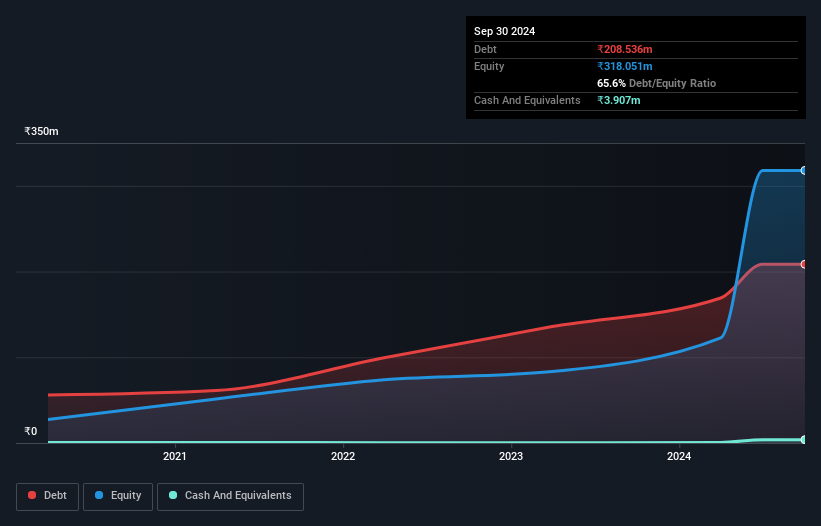Click the blue Equity legend dot
This screenshot has width=821, height=526.
tap(99, 495)
